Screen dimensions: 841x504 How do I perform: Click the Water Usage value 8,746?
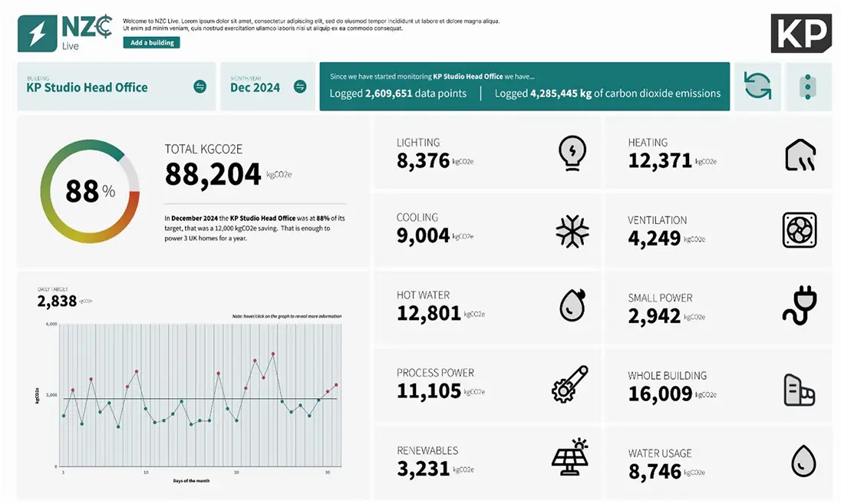coord(655,471)
